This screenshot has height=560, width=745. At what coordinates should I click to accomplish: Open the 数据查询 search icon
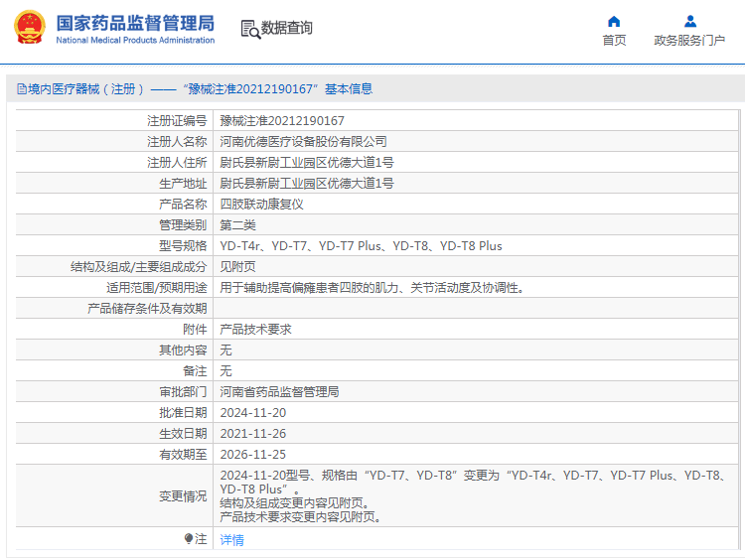tap(250, 29)
